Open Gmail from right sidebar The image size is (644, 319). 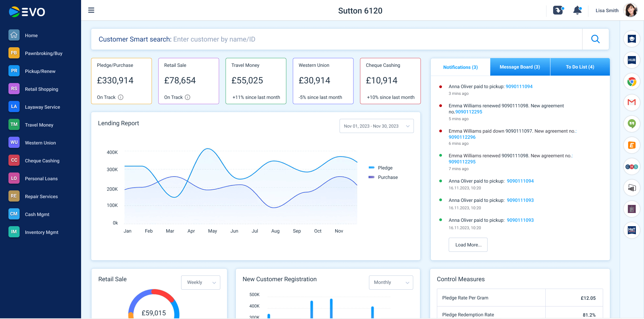631,103
